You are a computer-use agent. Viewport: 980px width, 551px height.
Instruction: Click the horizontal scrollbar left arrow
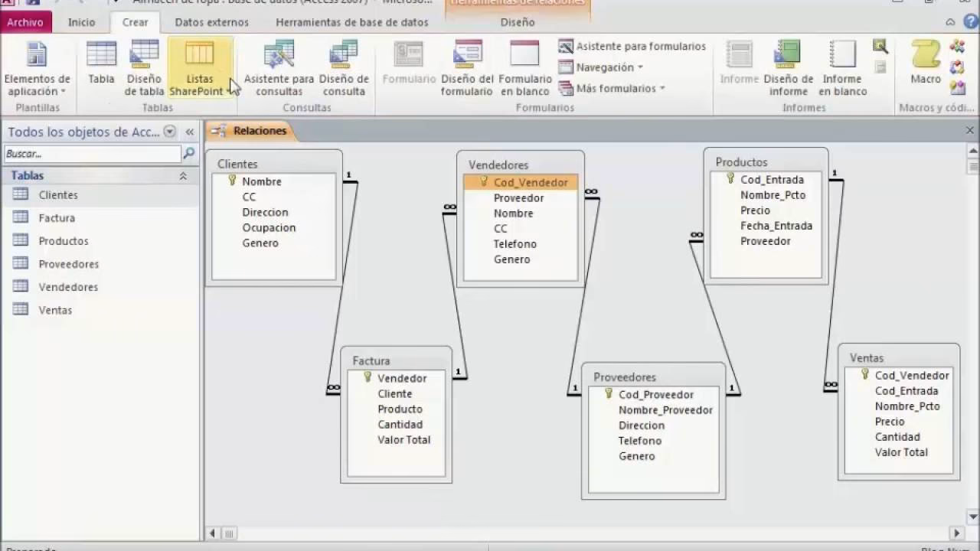213,533
